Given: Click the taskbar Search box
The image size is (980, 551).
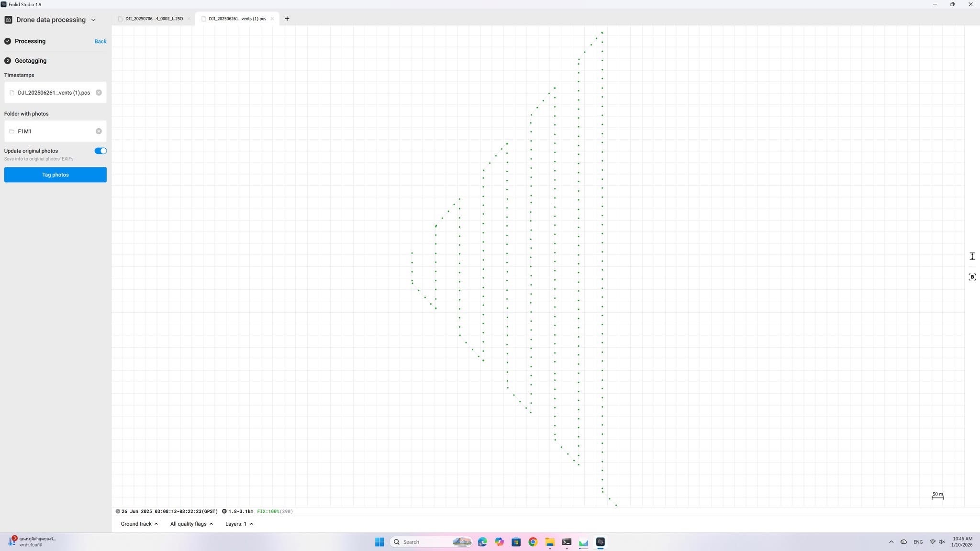Looking at the screenshot, I should [432, 542].
